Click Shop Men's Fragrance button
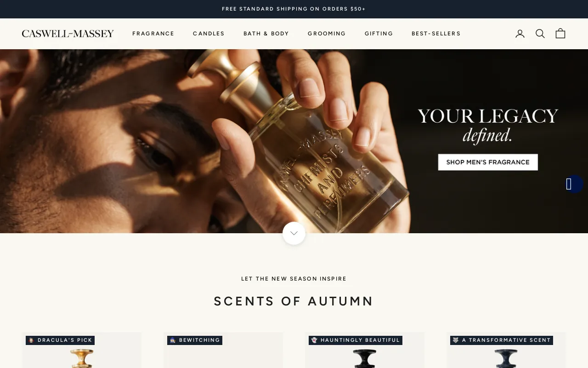Screen dimensions: 588x368 (x=488, y=162)
